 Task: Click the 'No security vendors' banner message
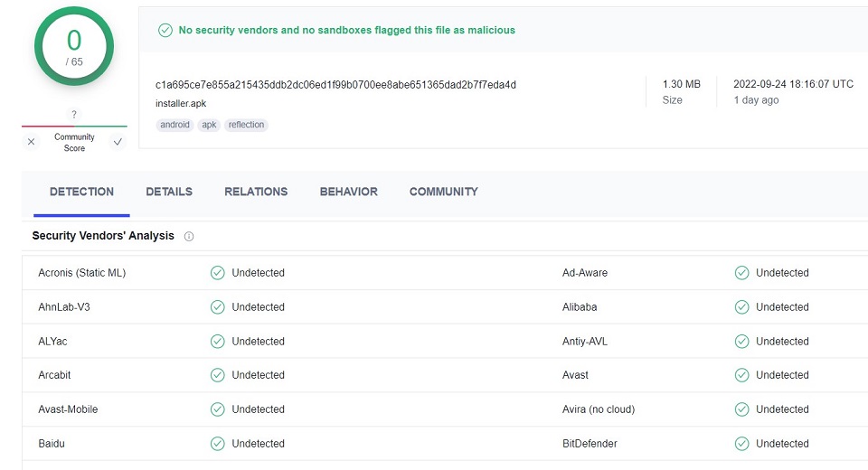point(346,31)
